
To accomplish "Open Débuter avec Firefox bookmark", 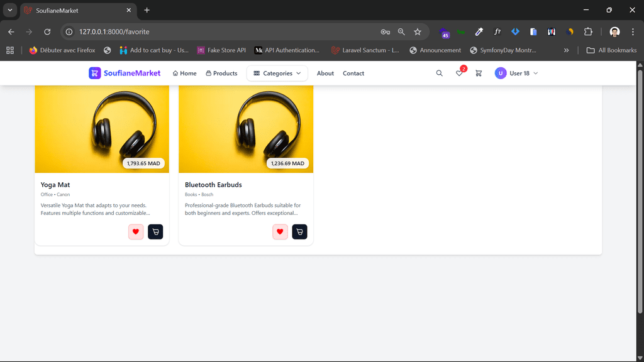I will (x=62, y=50).
